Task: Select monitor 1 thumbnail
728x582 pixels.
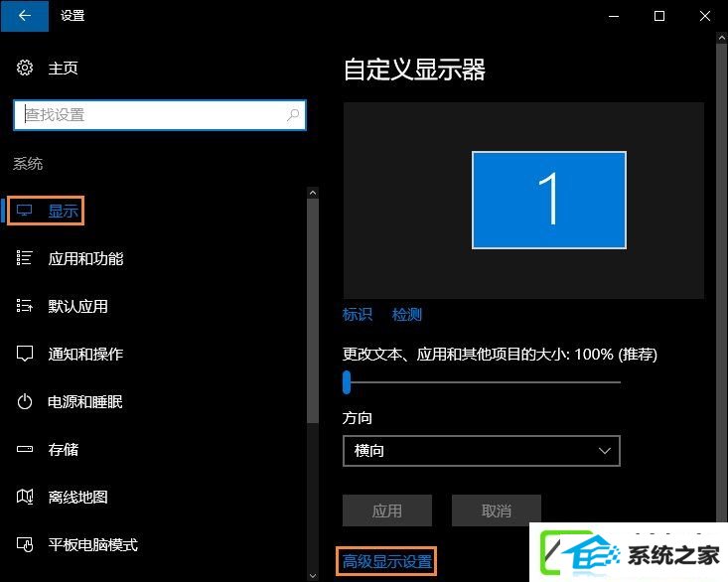Action: point(549,200)
